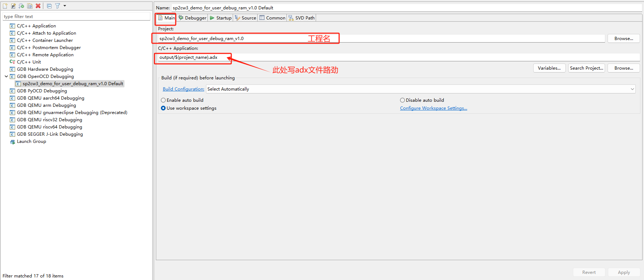The image size is (644, 280).
Task: Select the Launch Group tree entry
Action: point(31,141)
